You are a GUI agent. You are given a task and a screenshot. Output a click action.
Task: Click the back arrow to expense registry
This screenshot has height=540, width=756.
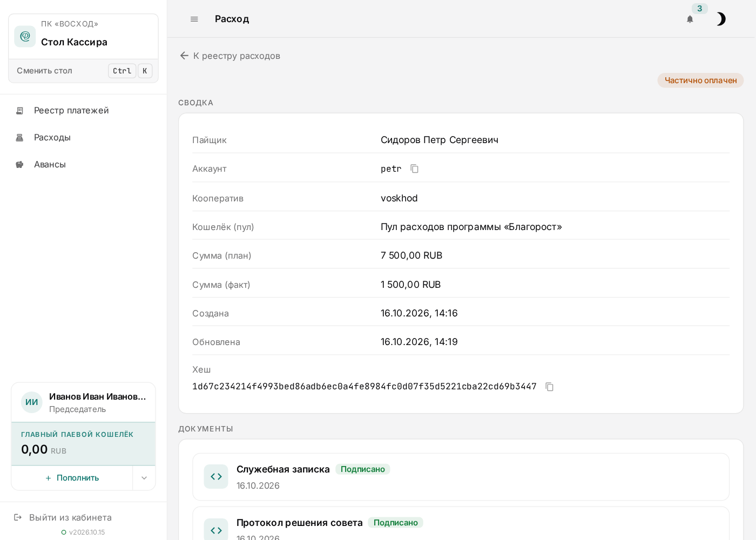[184, 56]
